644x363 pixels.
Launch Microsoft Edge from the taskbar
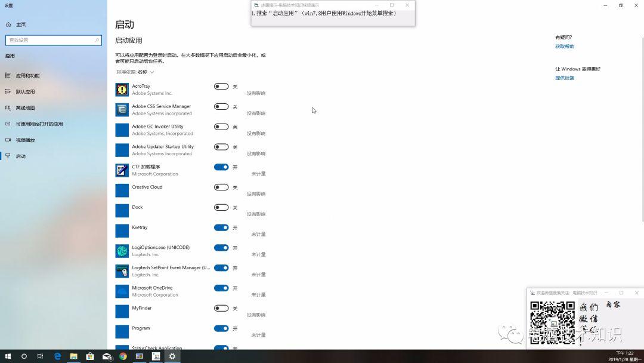click(x=57, y=356)
